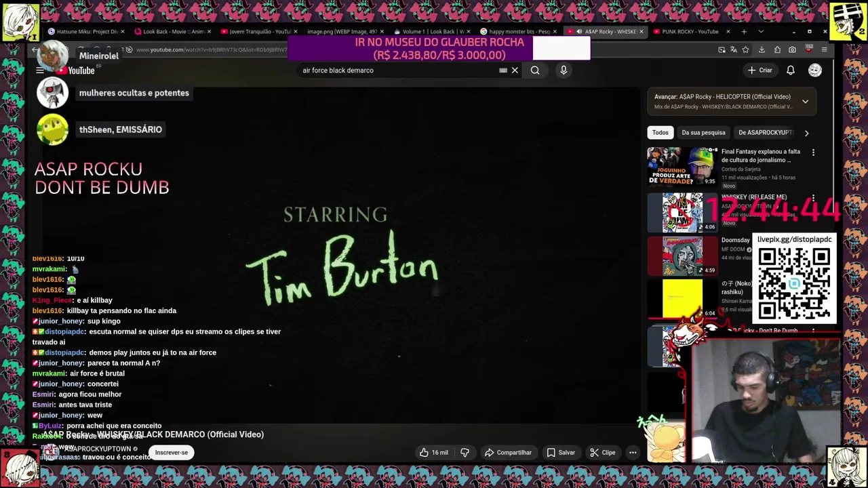Open the Final Fantasy video thumbnail
Image resolution: width=868 pixels, height=488 pixels.
(x=682, y=167)
